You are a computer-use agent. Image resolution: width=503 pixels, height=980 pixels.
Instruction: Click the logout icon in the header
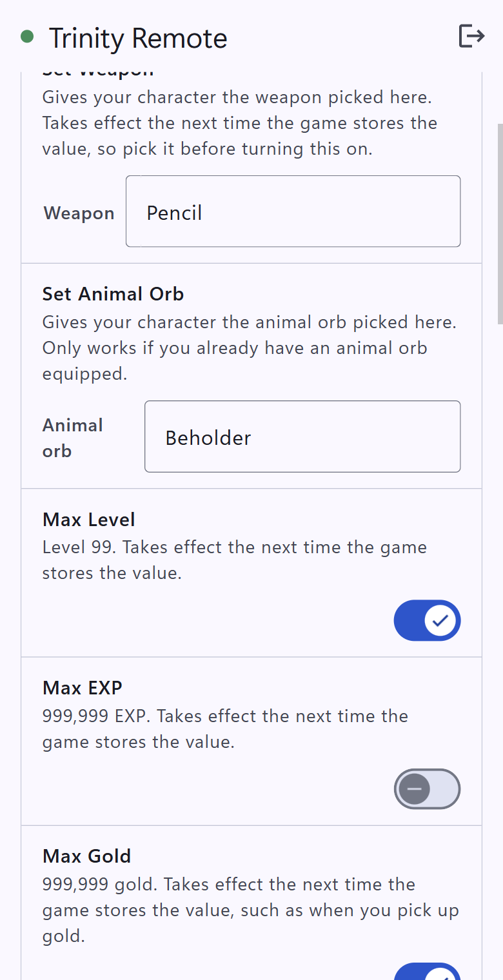coord(471,36)
